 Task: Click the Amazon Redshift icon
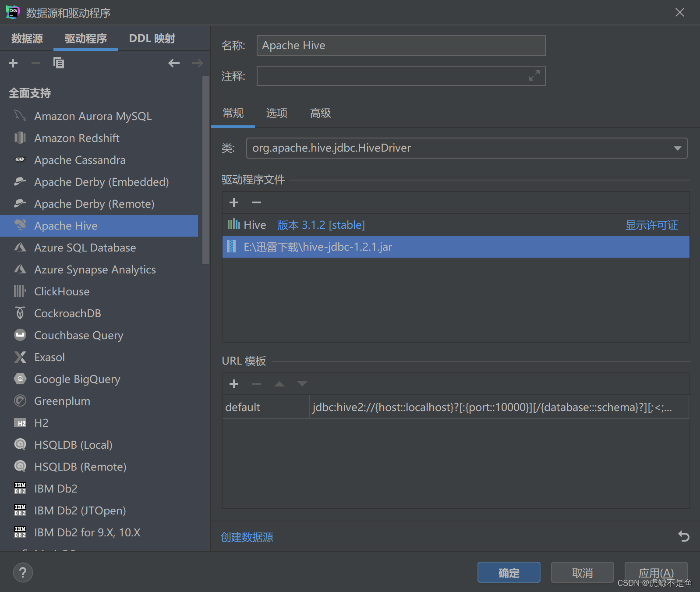(x=20, y=138)
